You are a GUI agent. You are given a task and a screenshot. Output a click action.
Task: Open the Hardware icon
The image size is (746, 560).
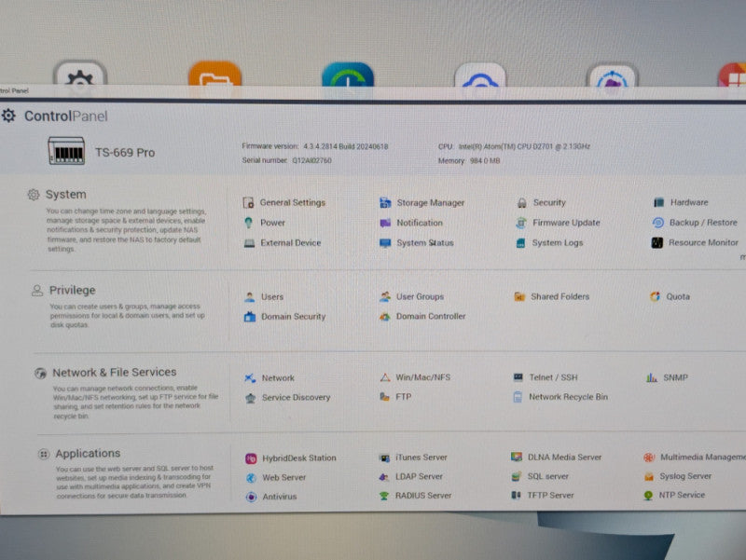coord(658,202)
